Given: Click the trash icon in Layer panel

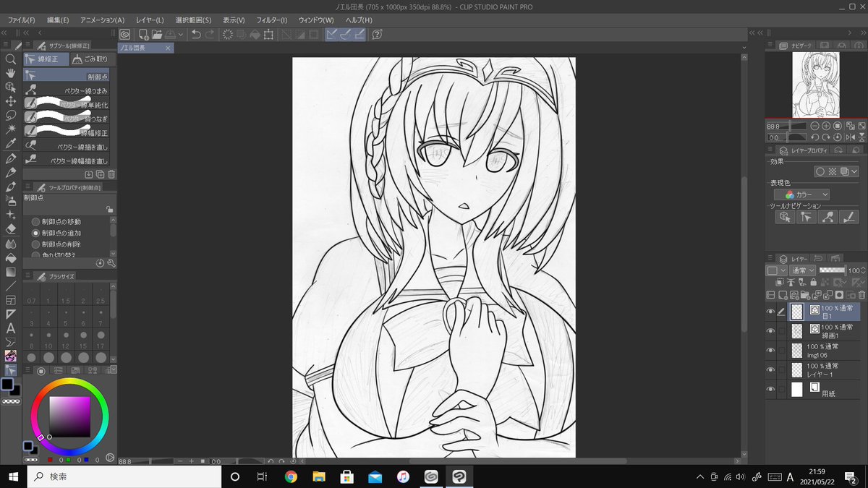Looking at the screenshot, I should (861, 295).
